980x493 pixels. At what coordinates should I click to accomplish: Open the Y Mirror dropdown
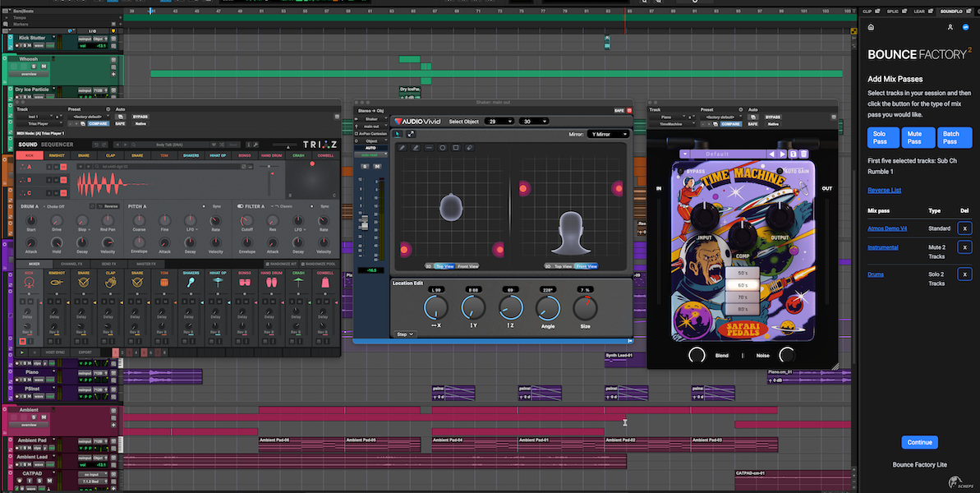609,134
